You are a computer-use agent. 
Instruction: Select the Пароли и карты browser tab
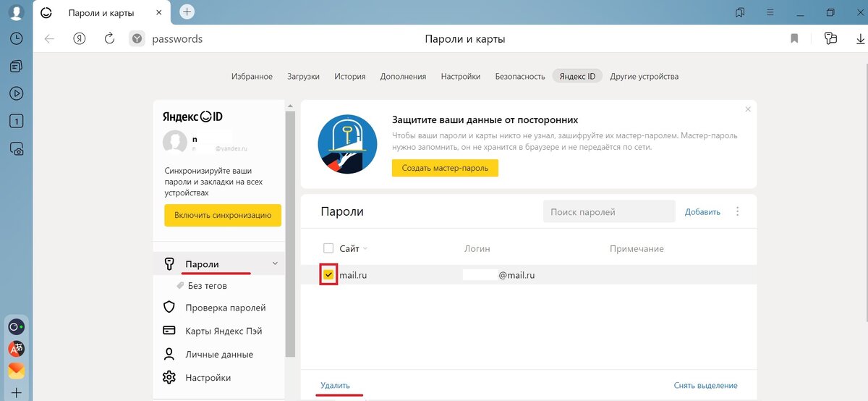(102, 13)
